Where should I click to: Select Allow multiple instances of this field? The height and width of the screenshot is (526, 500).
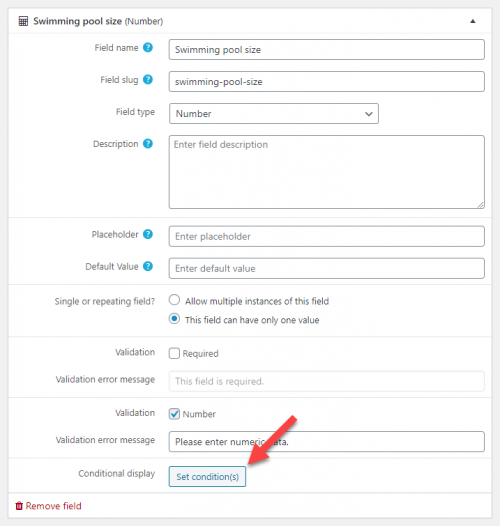pos(174,300)
